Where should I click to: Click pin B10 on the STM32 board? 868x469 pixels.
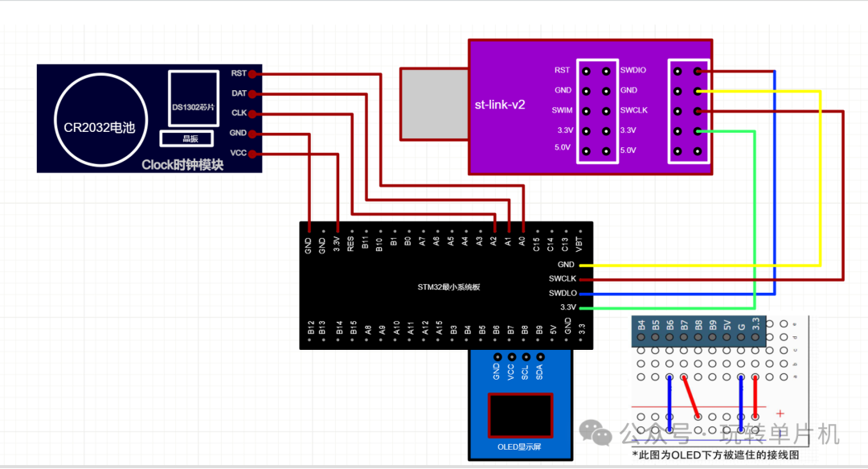click(379, 244)
